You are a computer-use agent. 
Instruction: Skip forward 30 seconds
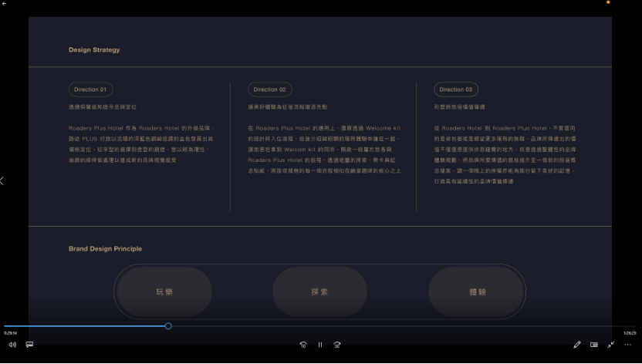pyautogui.click(x=337, y=345)
